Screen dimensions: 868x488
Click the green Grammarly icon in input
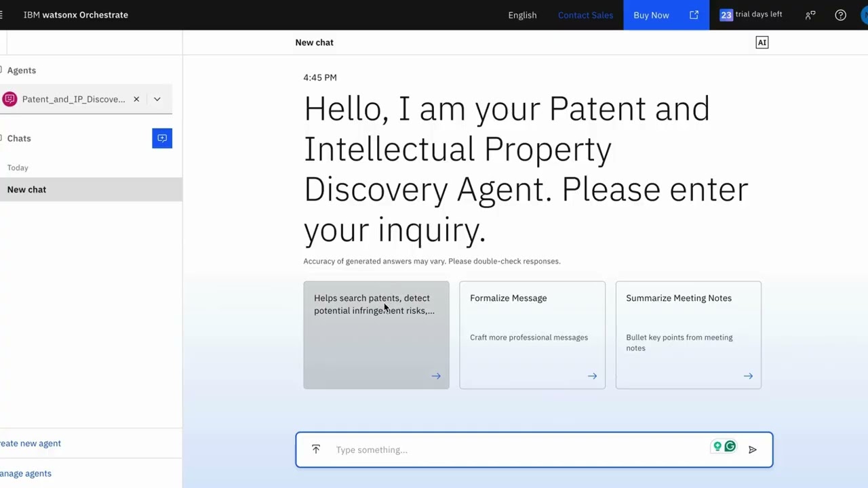pos(730,446)
